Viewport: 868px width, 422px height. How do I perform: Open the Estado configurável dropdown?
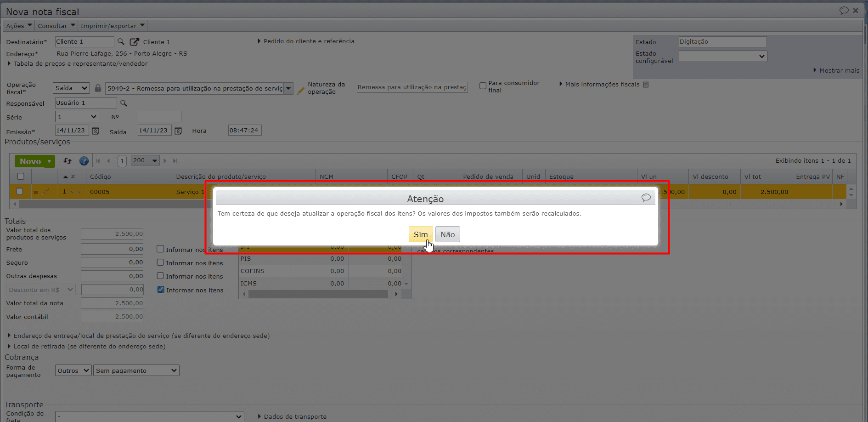coord(723,56)
